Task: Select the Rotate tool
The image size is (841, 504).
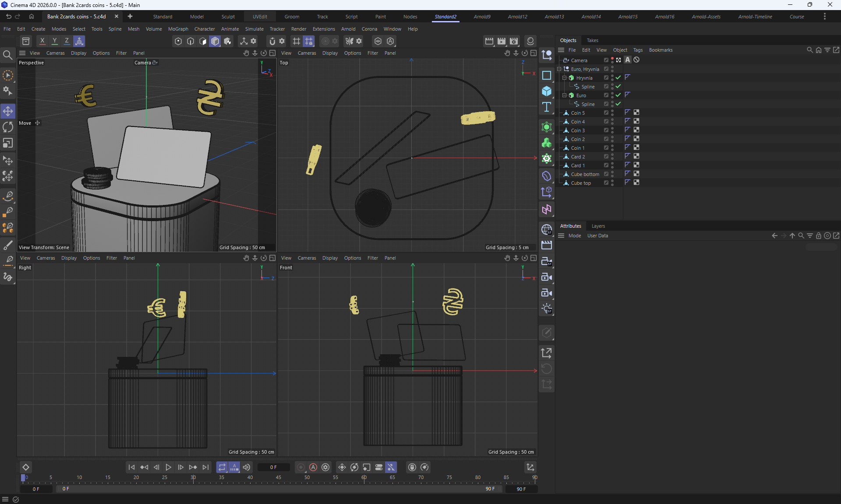Action: click(8, 127)
